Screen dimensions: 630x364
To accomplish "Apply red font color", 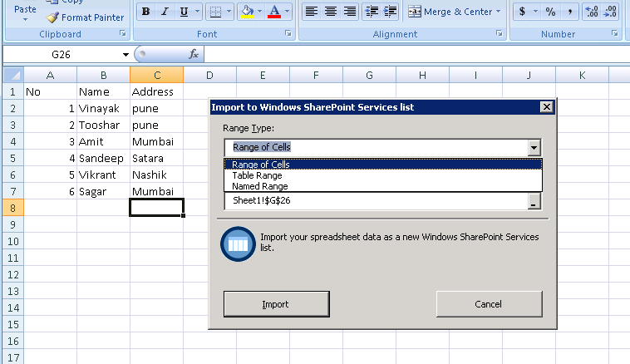I will (274, 12).
